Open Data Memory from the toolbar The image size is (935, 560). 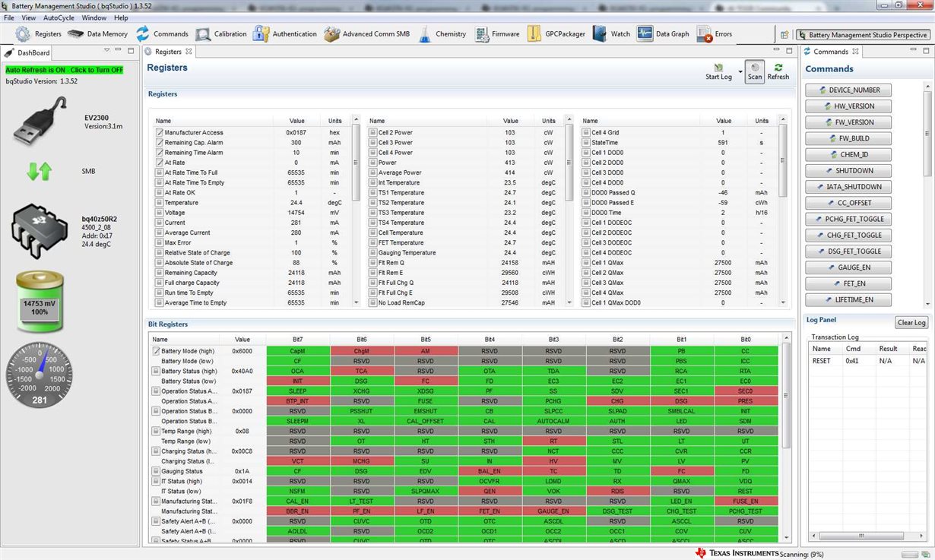97,34
